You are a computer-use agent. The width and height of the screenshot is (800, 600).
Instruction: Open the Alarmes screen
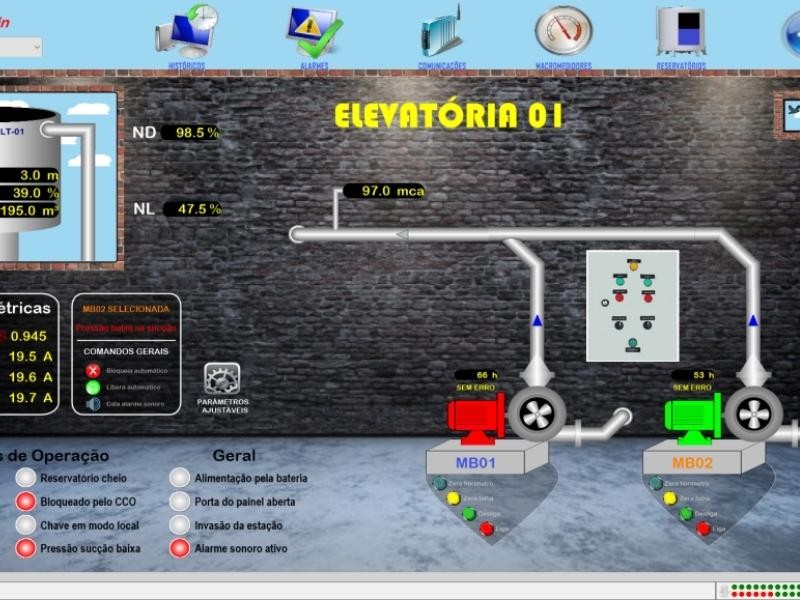pos(313,32)
